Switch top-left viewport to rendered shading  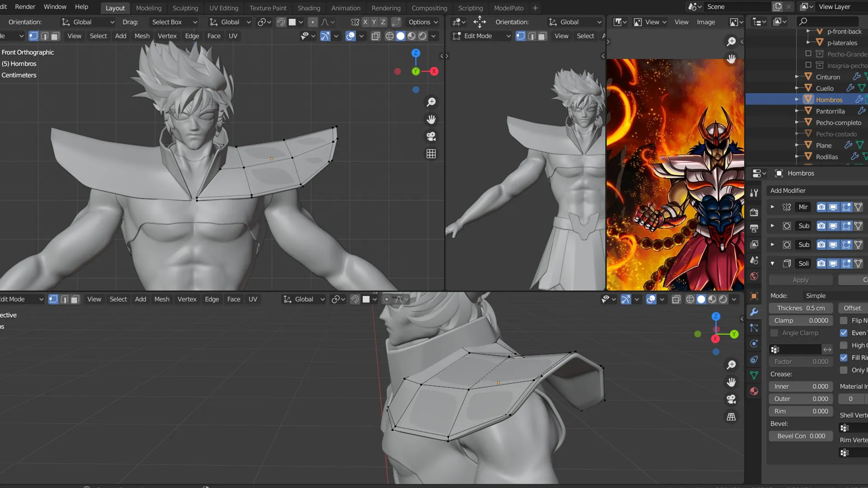[423, 36]
